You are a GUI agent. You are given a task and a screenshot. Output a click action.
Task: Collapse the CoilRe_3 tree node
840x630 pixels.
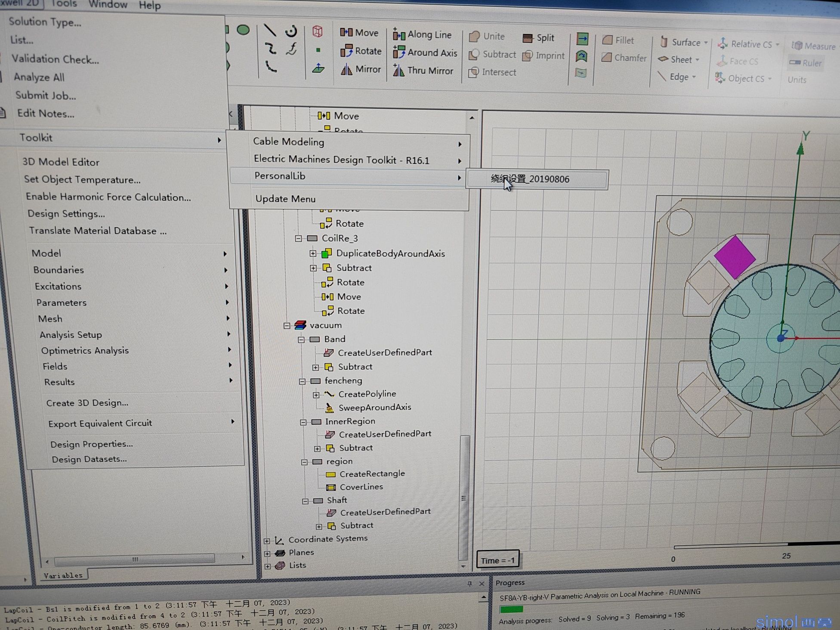click(x=298, y=238)
